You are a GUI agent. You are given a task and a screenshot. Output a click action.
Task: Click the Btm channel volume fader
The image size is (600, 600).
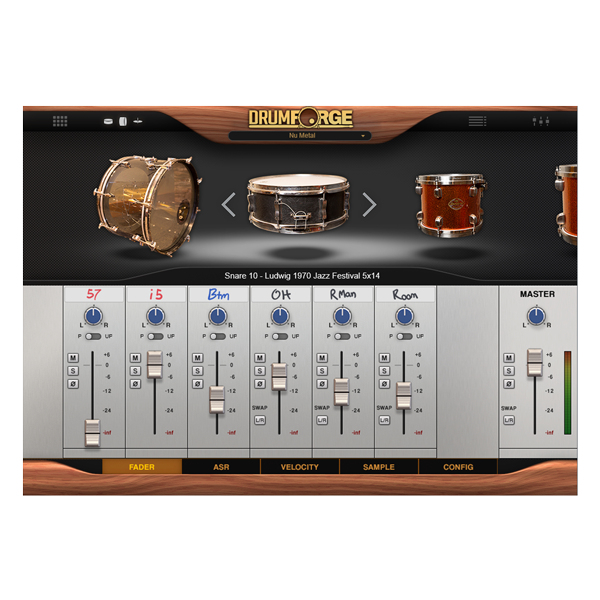click(217, 400)
